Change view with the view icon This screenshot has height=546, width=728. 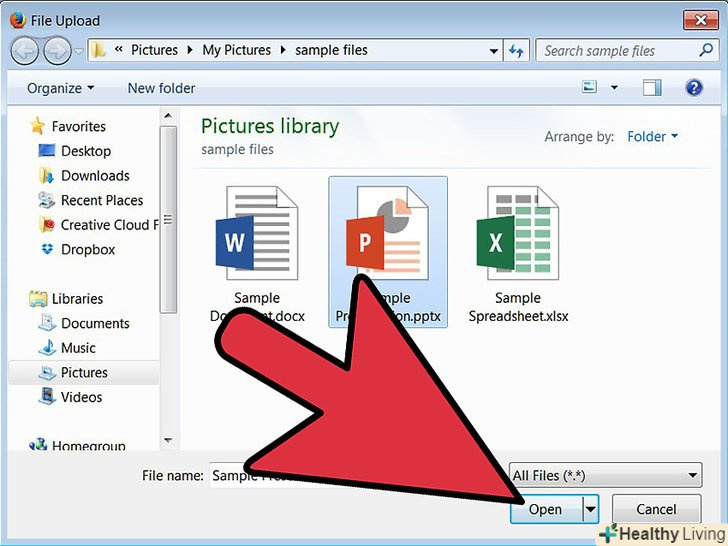coord(589,87)
